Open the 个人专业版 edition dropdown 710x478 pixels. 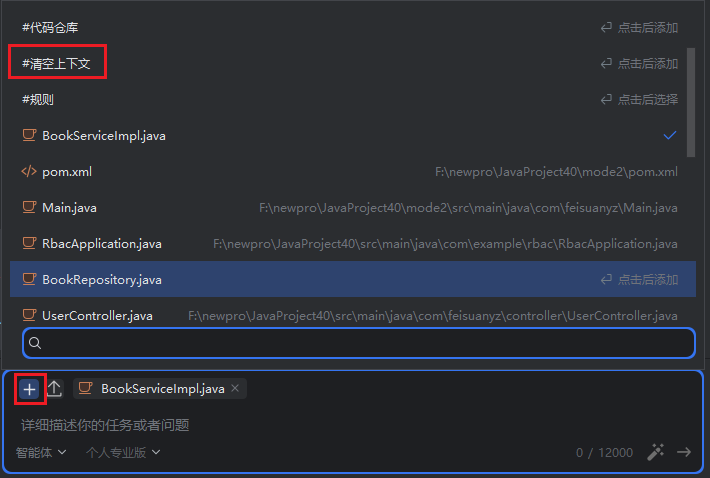coord(122,452)
